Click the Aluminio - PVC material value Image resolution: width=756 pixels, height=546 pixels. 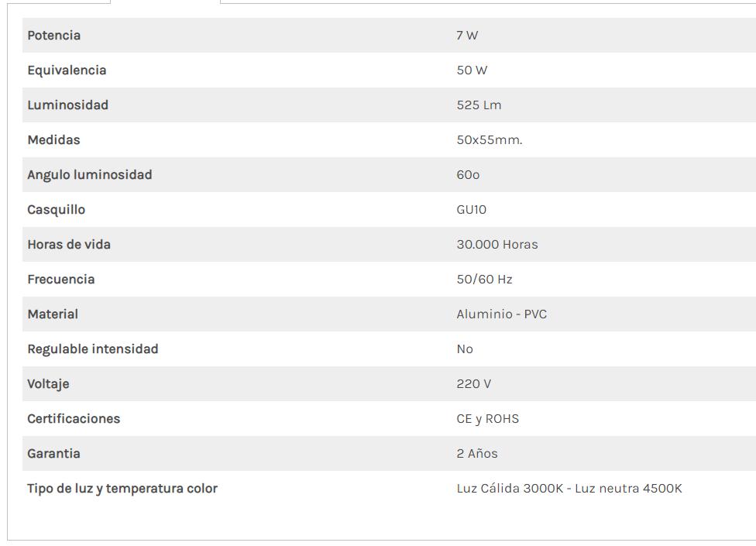[x=501, y=314]
